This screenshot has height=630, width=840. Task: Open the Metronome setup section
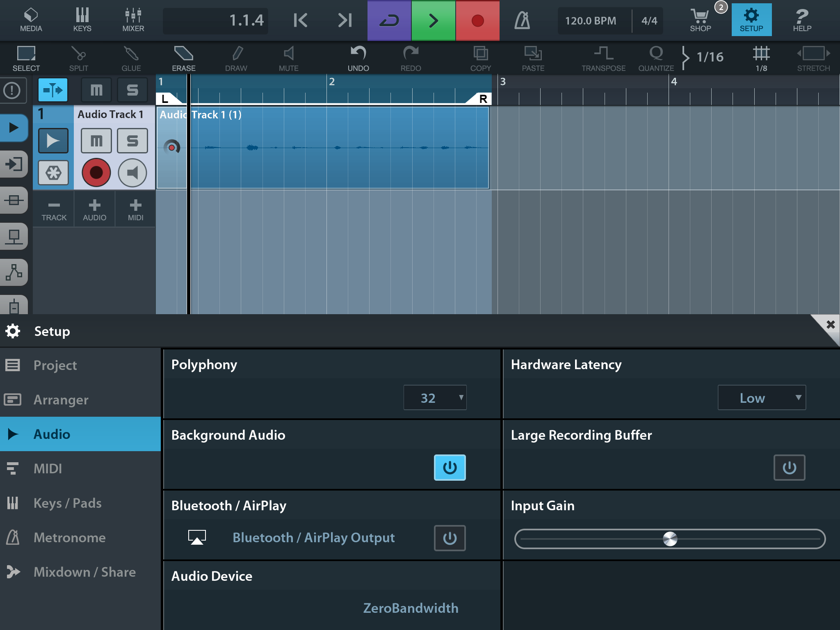coord(80,537)
